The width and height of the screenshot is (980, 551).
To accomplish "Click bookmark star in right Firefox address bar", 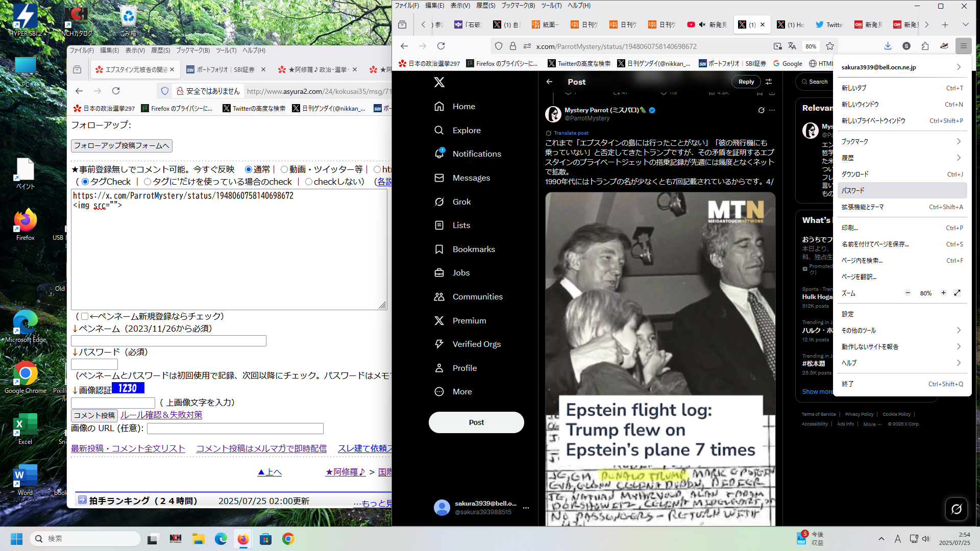I will tap(830, 46).
